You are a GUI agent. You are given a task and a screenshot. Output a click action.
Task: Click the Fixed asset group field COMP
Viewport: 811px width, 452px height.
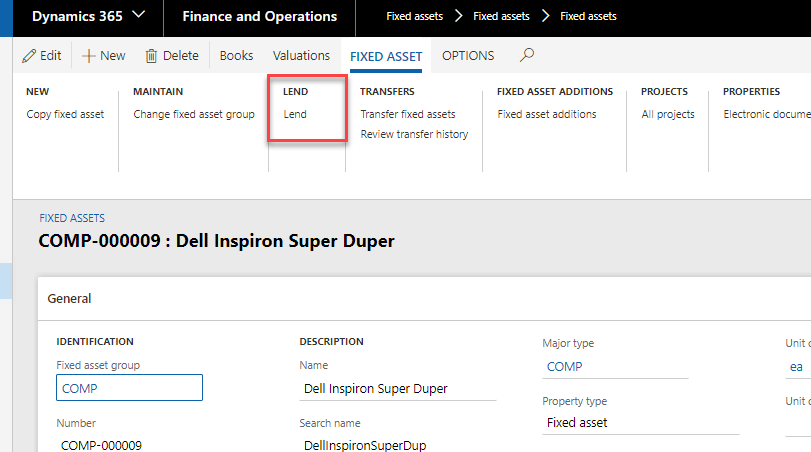pos(129,388)
